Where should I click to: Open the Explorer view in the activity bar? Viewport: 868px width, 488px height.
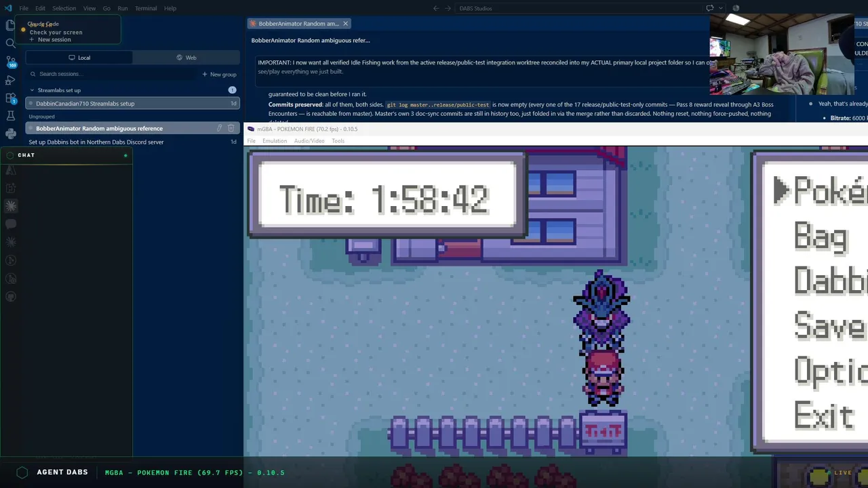(10, 25)
